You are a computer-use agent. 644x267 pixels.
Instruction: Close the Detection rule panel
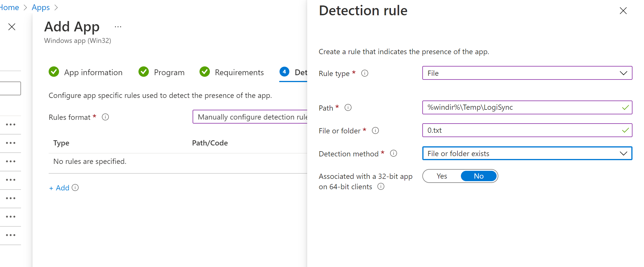623,11
